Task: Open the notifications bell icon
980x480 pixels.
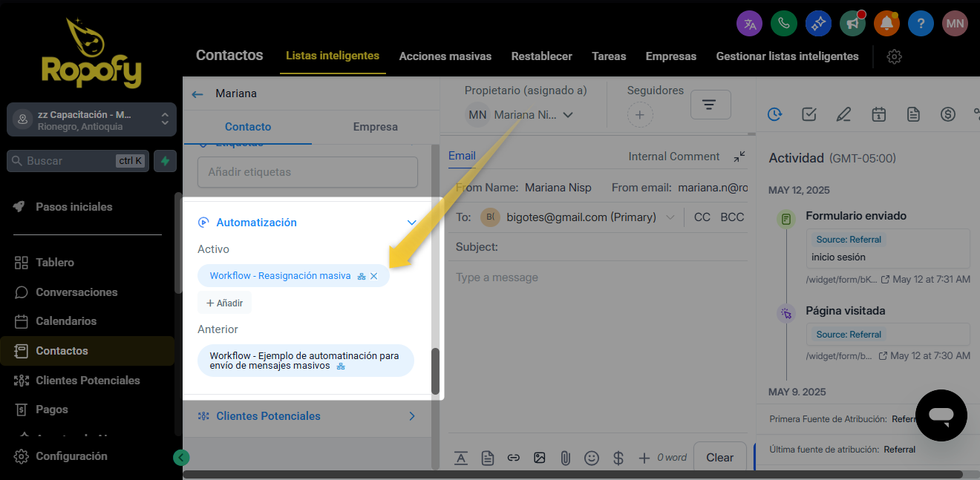Action: tap(886, 24)
